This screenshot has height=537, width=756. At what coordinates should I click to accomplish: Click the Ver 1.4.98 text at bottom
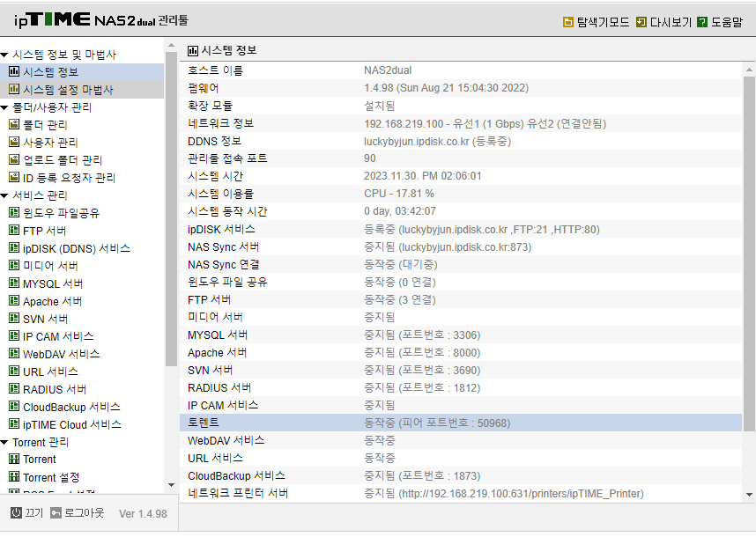144,514
